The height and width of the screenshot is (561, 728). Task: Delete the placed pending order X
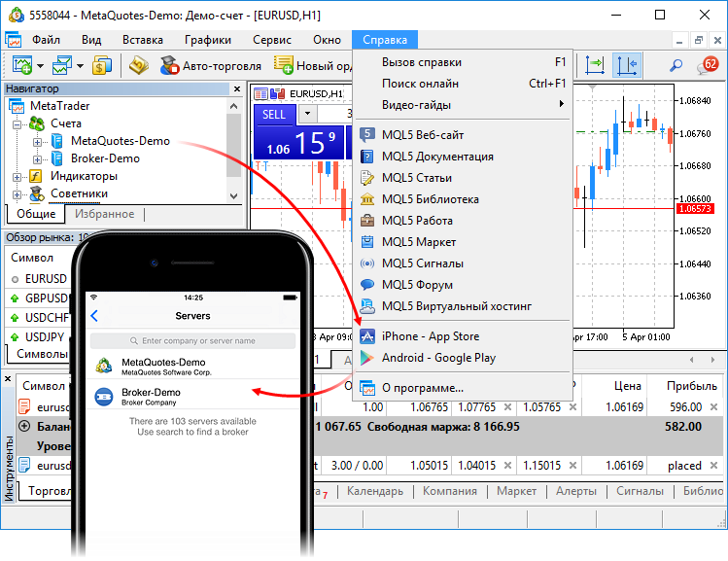coord(713,466)
